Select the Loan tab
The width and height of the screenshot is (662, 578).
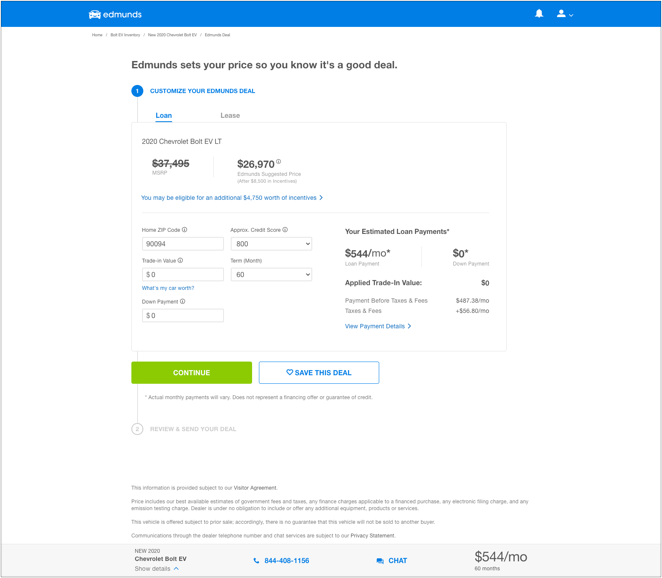coord(163,115)
